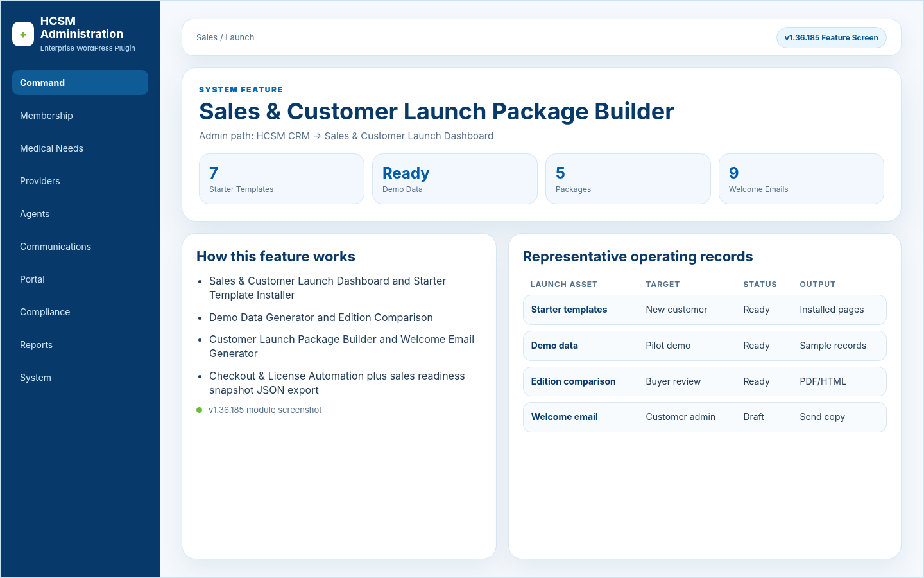Click the 'Installed pages' output cell
The width and height of the screenshot is (924, 578).
(832, 310)
